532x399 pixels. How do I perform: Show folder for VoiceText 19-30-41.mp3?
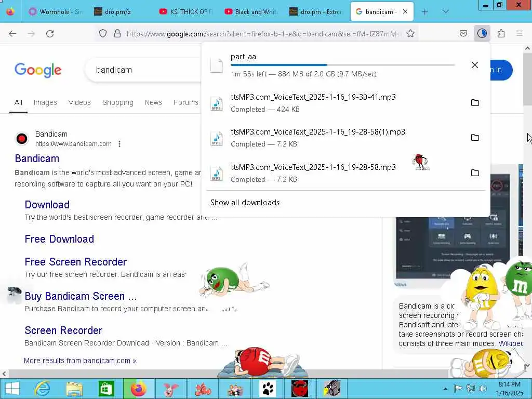[475, 102]
